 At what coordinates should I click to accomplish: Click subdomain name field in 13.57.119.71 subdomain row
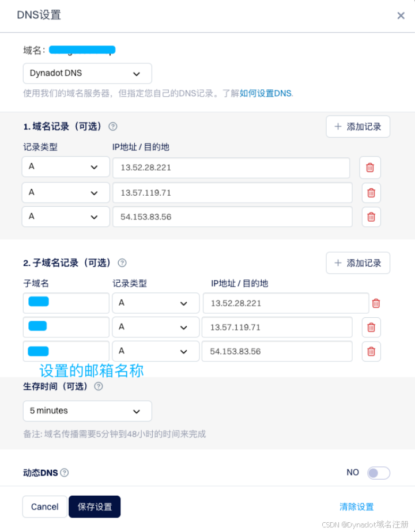(x=66, y=327)
